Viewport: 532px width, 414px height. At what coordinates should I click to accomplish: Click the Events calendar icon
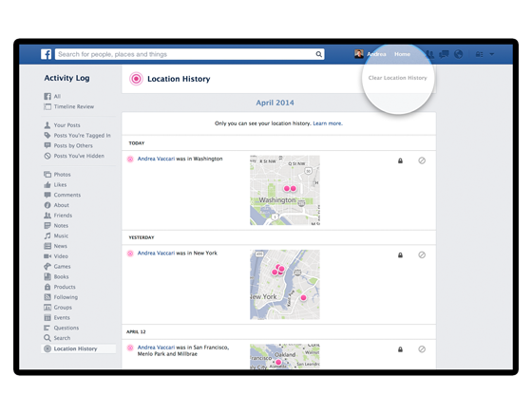pyautogui.click(x=47, y=317)
